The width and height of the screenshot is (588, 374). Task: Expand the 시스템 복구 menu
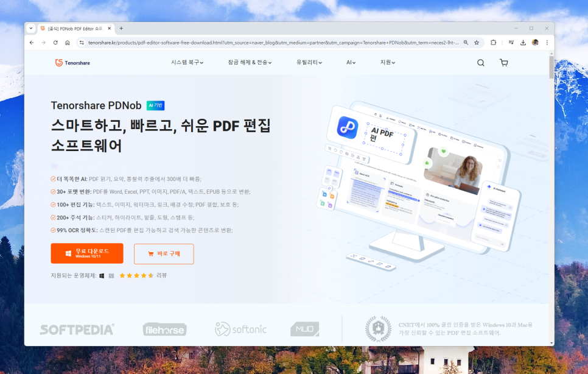pos(187,63)
